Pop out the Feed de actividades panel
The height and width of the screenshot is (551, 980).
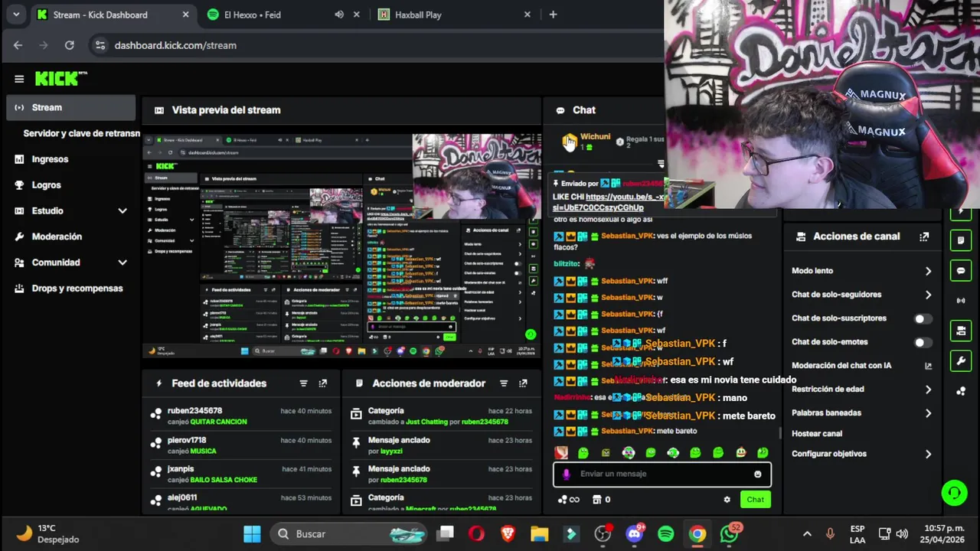(x=323, y=383)
